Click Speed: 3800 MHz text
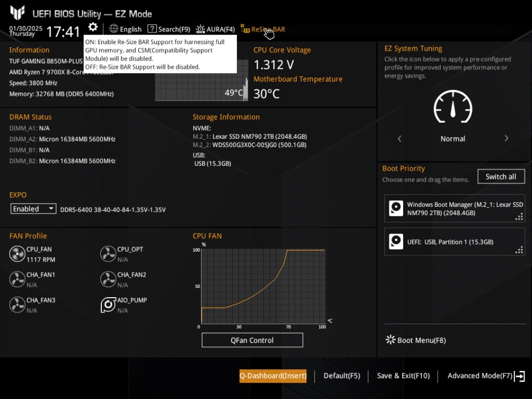 (33, 83)
